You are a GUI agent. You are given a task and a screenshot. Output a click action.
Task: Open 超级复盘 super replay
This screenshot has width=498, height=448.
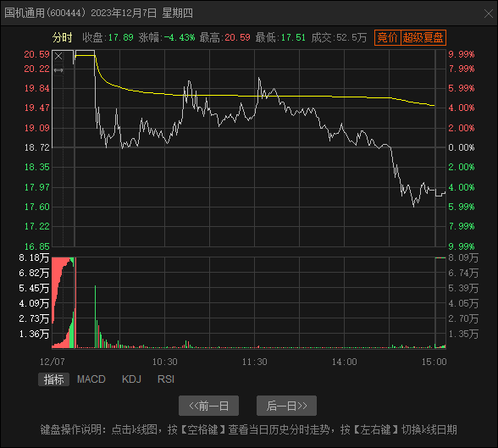(423, 38)
